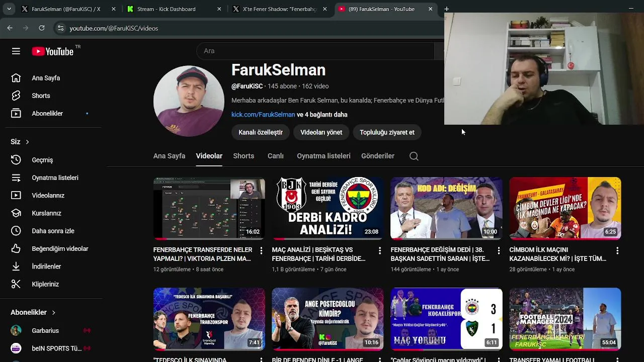Screen dimensions: 644x362
Task: Open the tab search dropdown arrow
Action: click(9, 9)
